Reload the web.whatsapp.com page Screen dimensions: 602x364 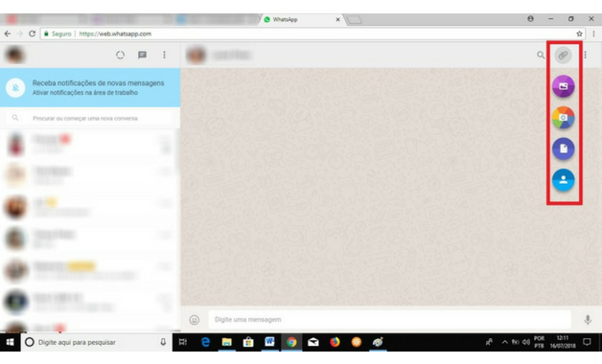(33, 34)
